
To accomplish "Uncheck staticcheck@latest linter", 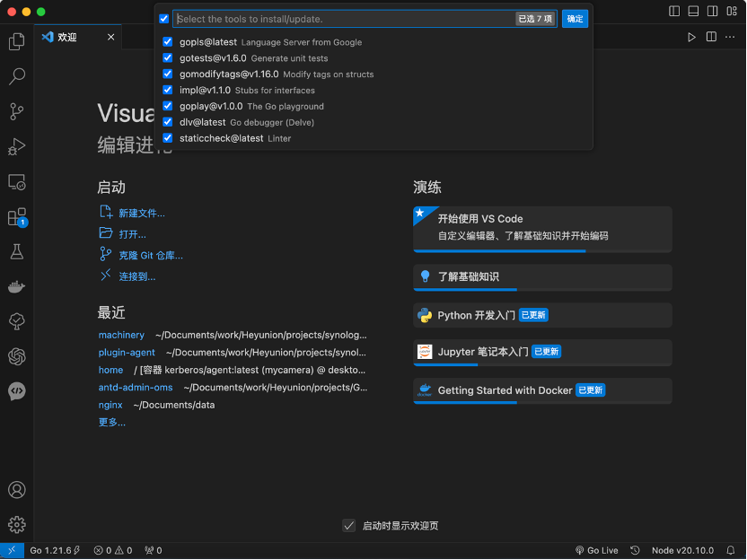I will 167,138.
